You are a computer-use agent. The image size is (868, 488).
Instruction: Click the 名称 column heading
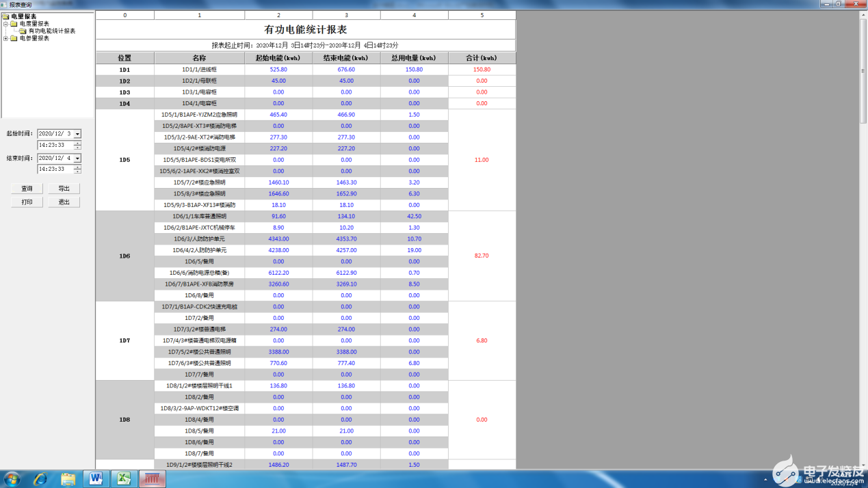pos(199,58)
